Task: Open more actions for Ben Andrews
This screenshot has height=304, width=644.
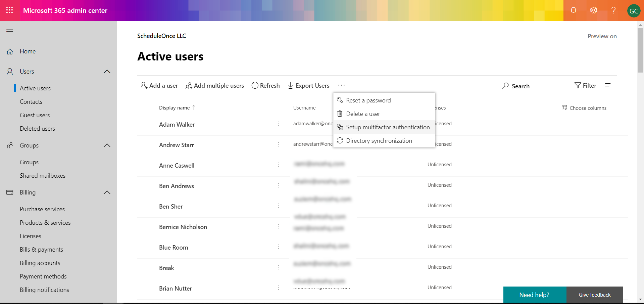Action: coord(279,185)
